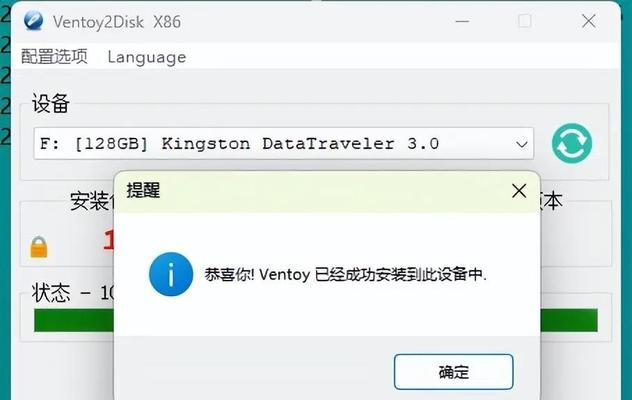Screen dimensions: 632x400
Task: Expand device list using the chevron arrow
Action: pyautogui.click(x=522, y=144)
